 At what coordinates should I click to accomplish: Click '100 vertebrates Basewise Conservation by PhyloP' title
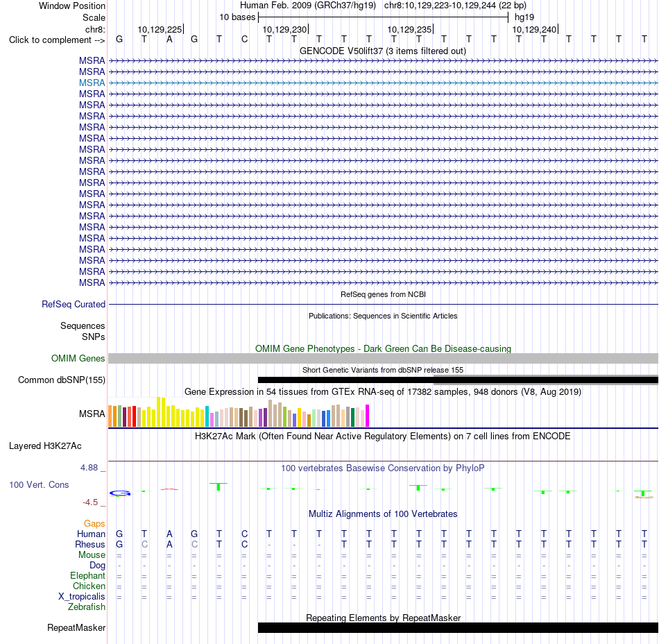382,468
